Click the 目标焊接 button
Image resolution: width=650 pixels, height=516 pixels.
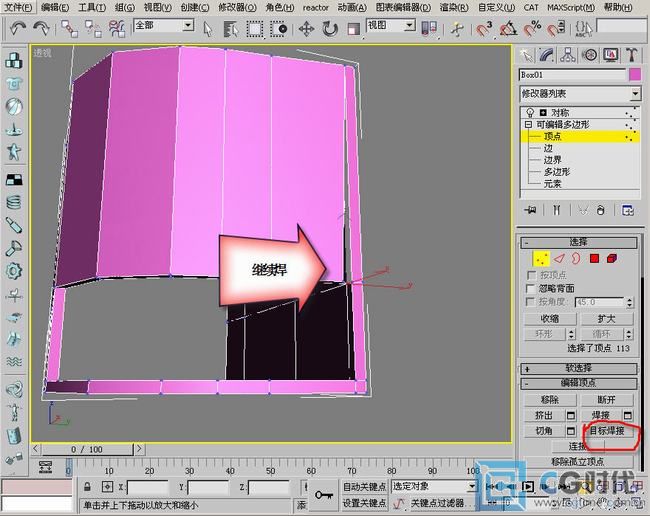click(607, 431)
